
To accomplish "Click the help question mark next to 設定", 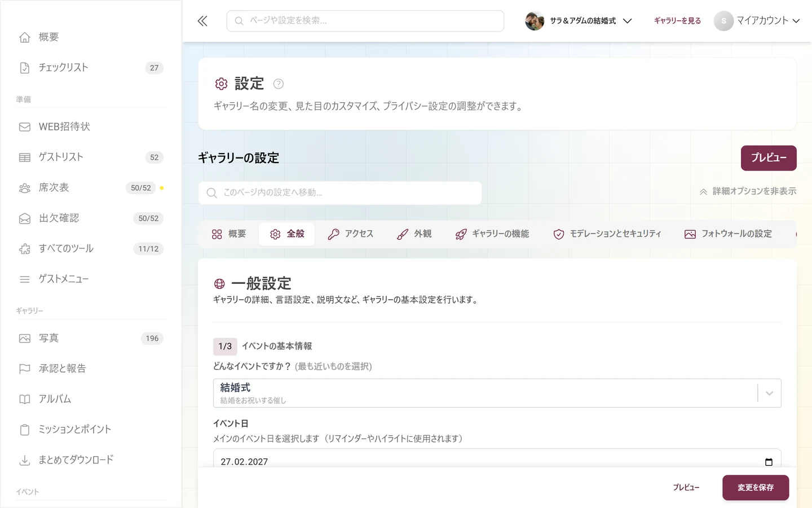I will [279, 84].
